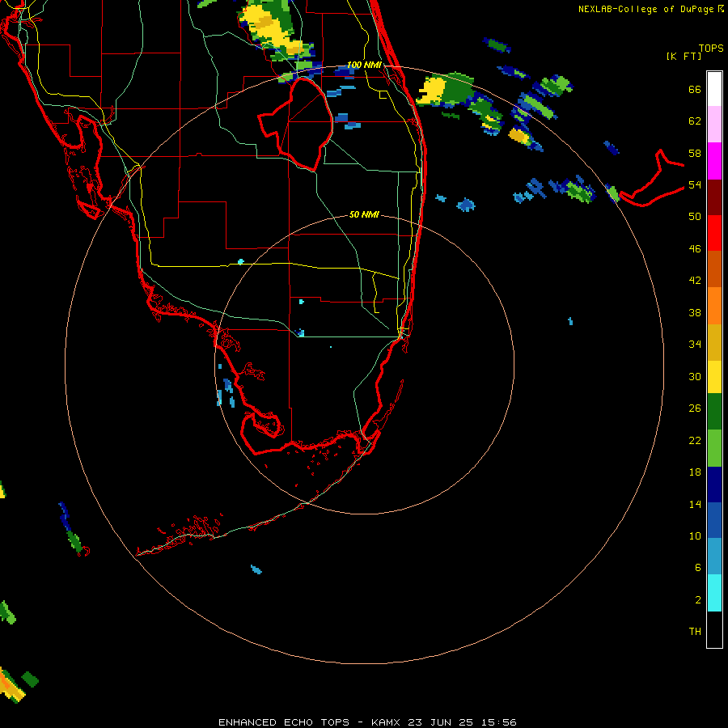
Task: Select the bright red legend swatch
Action: click(x=714, y=233)
